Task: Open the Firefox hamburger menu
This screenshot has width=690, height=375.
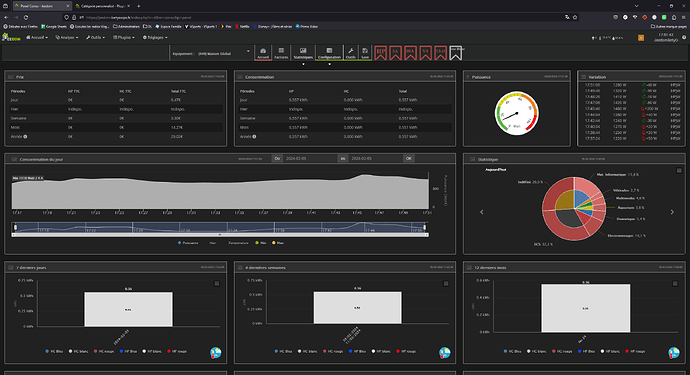Action: [x=683, y=17]
